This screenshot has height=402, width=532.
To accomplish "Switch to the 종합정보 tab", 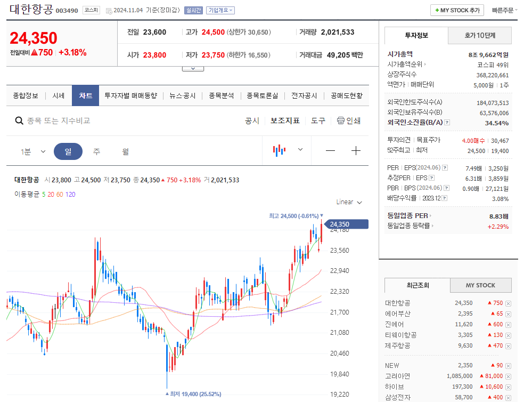I will [26, 96].
